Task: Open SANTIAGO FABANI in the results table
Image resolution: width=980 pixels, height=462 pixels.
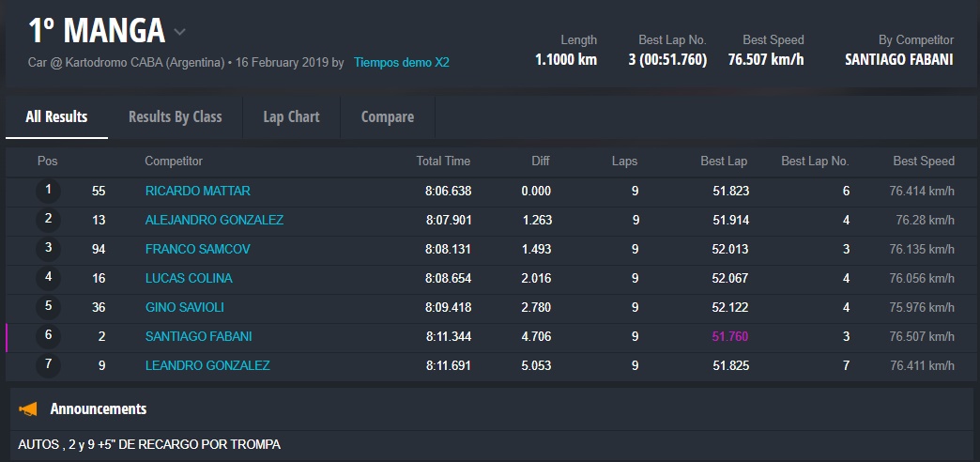Action: [x=198, y=336]
